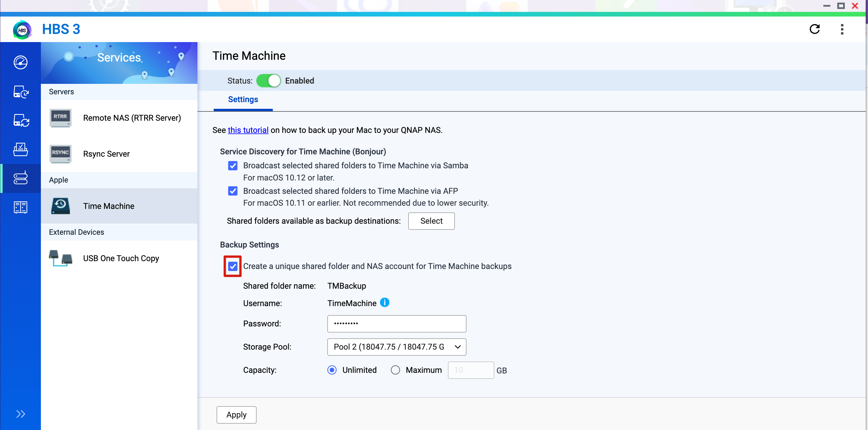Open the Job logs sidebar icon

coord(21,207)
